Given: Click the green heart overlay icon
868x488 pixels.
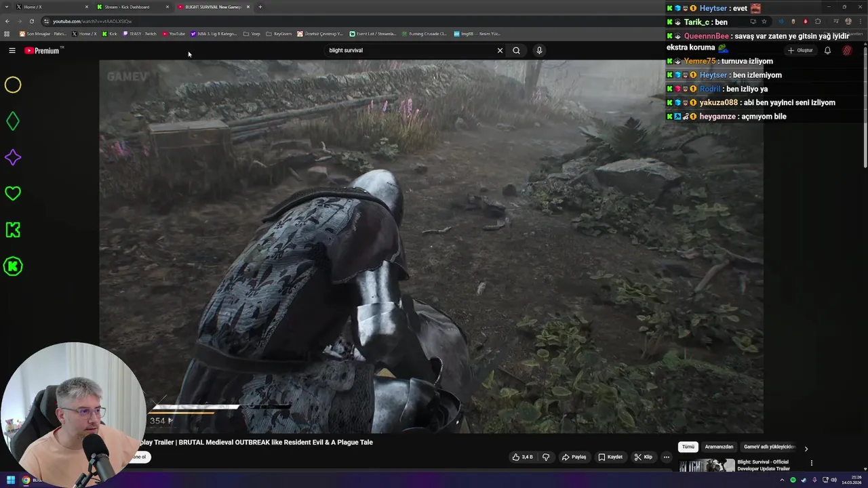Looking at the screenshot, I should pyautogui.click(x=13, y=193).
